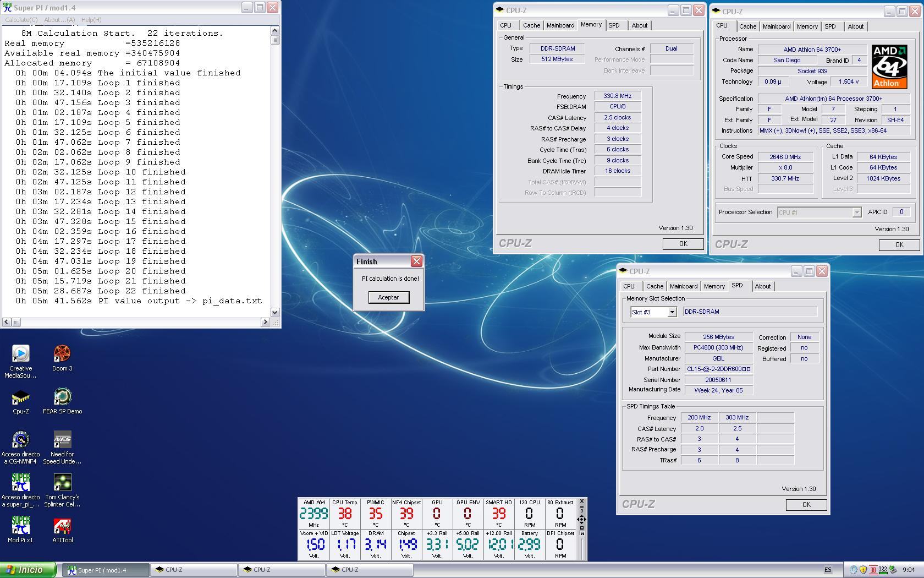Select the Cache tab in SPD window
Image resolution: width=924 pixels, height=578 pixels.
point(654,286)
